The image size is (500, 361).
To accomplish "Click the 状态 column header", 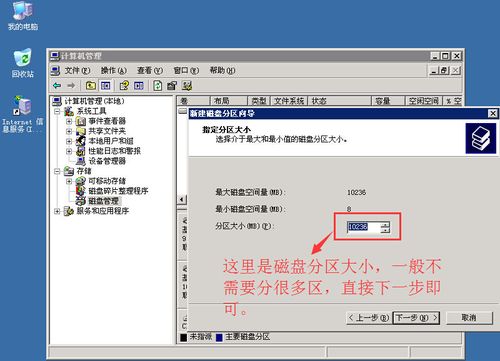I will [x=339, y=101].
